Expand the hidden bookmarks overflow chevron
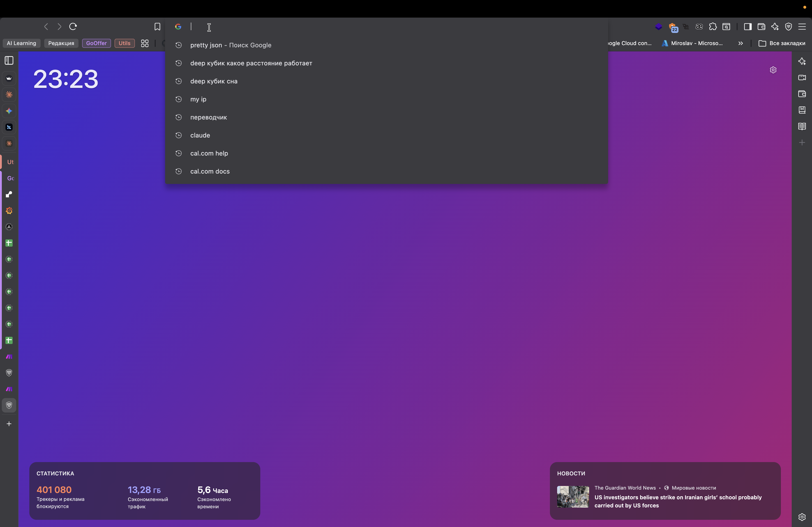Image resolution: width=812 pixels, height=527 pixels. tap(740, 43)
